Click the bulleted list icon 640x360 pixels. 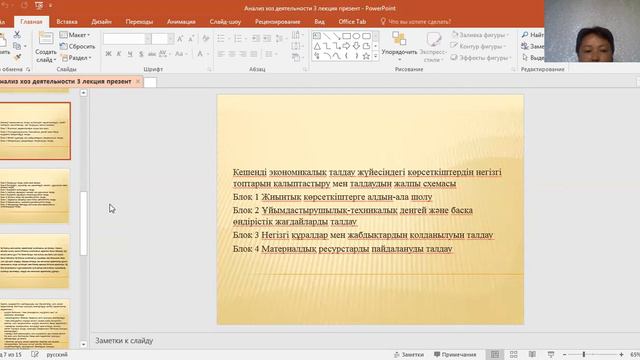point(221,39)
